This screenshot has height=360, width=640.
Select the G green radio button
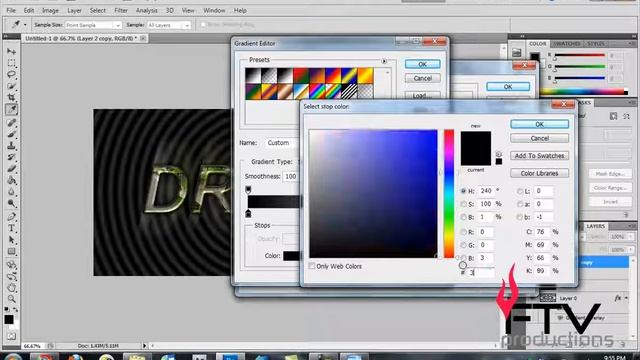click(x=463, y=245)
